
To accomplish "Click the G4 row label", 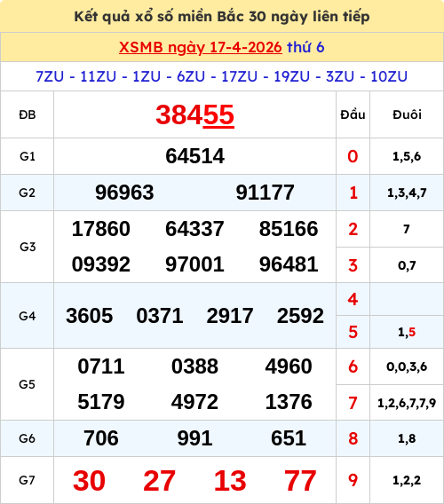I will click(x=28, y=316).
